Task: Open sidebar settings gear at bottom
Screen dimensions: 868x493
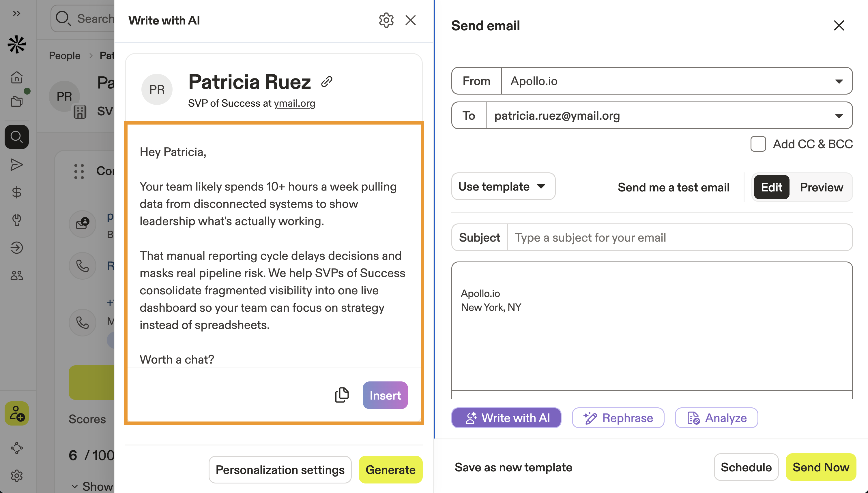Action: [16, 476]
